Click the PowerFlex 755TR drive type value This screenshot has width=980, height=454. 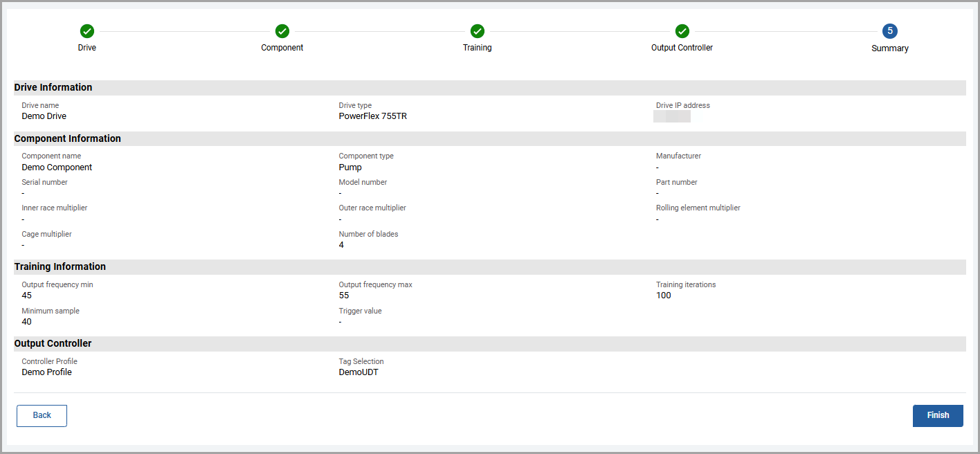pos(372,116)
